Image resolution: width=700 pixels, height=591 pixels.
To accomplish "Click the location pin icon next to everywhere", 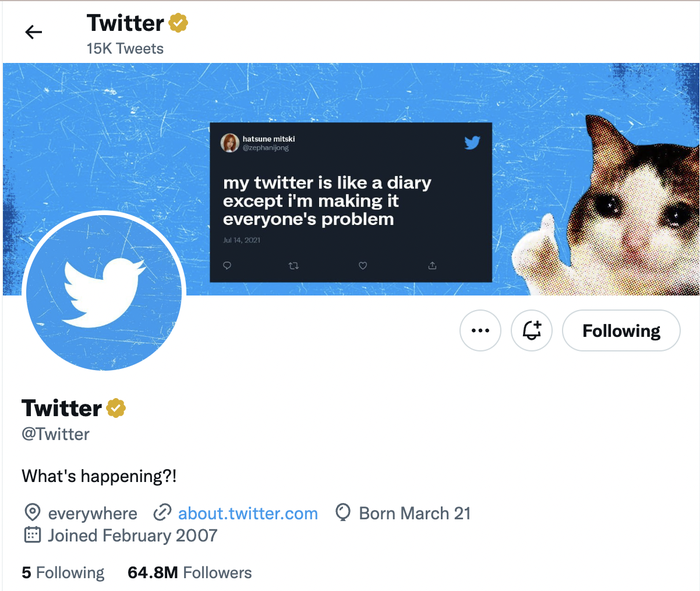I will pyautogui.click(x=32, y=513).
